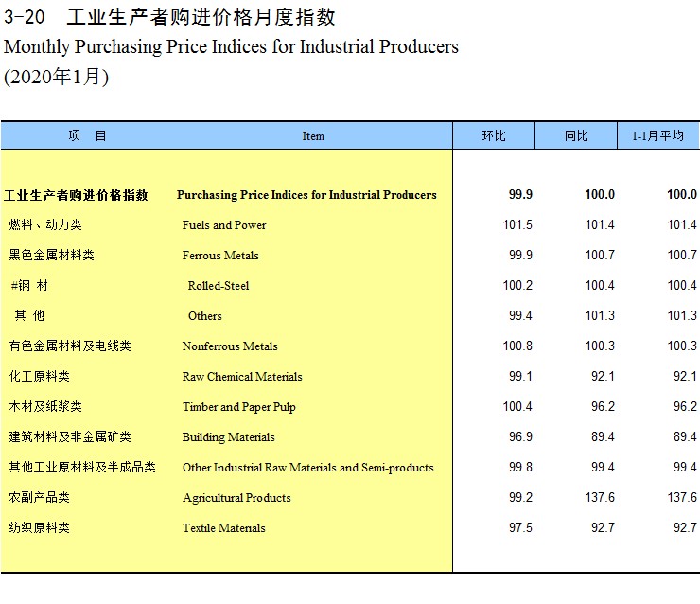The image size is (700, 604).
Task: Select the 工业生产者购进价格指数 row label
Action: [x=76, y=195]
